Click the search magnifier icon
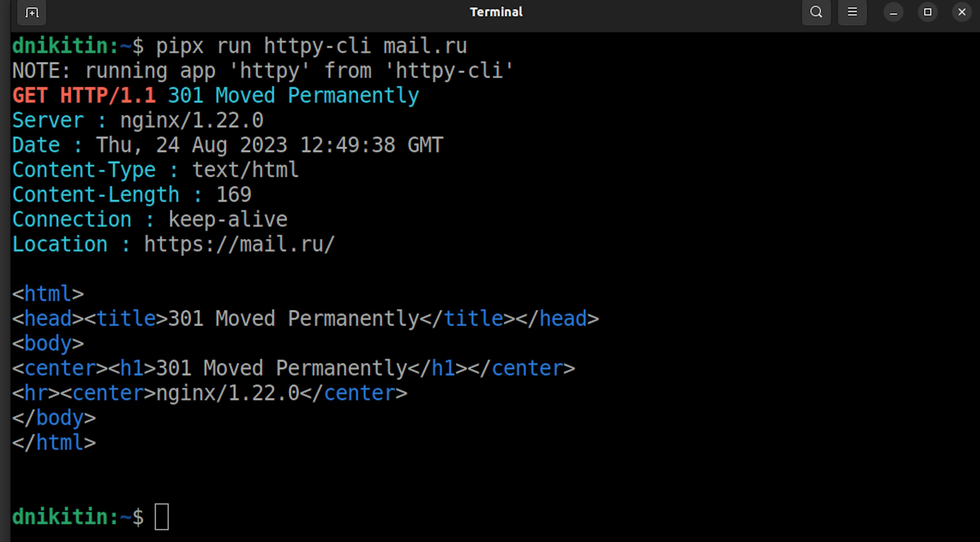 816,12
